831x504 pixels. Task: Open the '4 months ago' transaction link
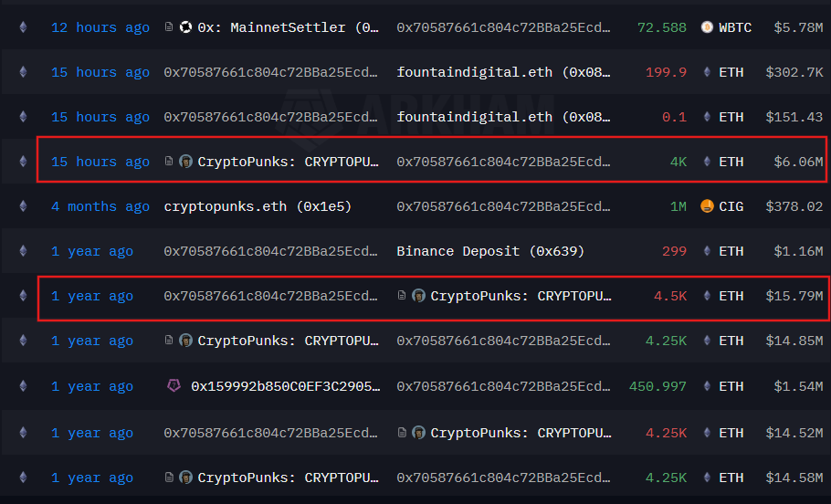pos(100,206)
